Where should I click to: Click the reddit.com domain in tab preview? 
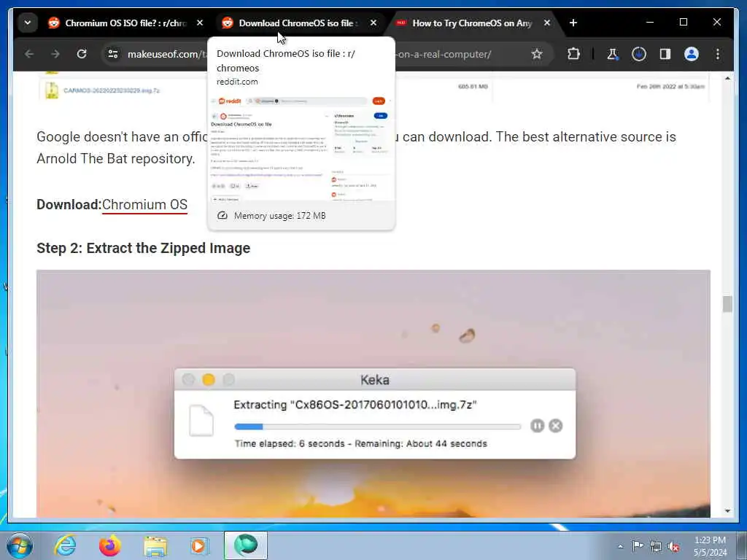click(x=237, y=82)
